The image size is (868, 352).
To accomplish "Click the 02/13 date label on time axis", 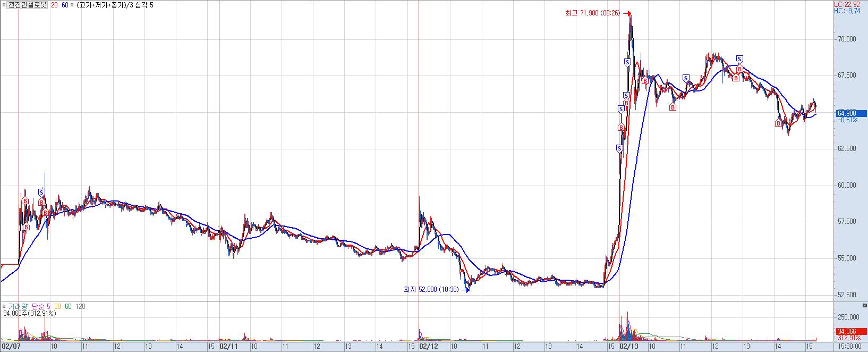I will click(630, 346).
